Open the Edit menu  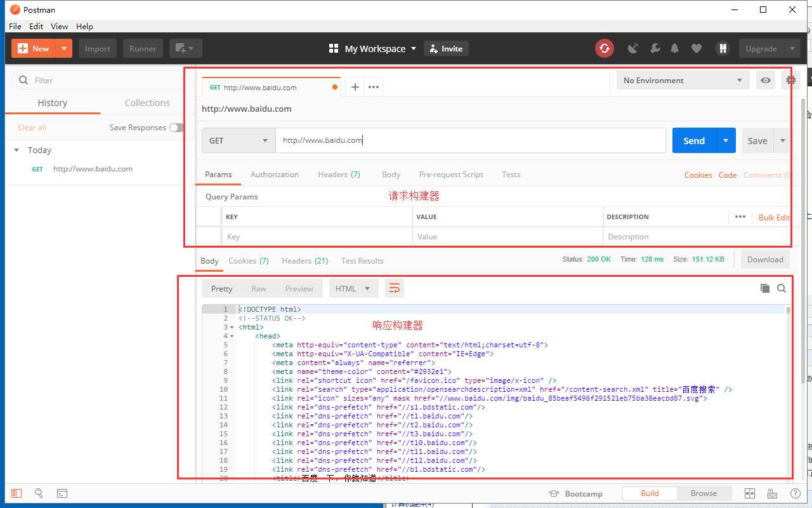click(x=36, y=26)
